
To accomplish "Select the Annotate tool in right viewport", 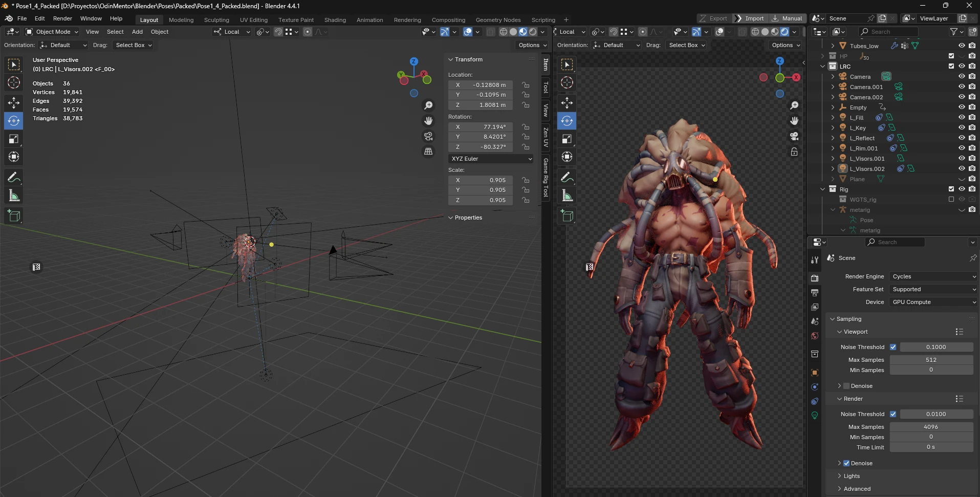I will [x=567, y=177].
